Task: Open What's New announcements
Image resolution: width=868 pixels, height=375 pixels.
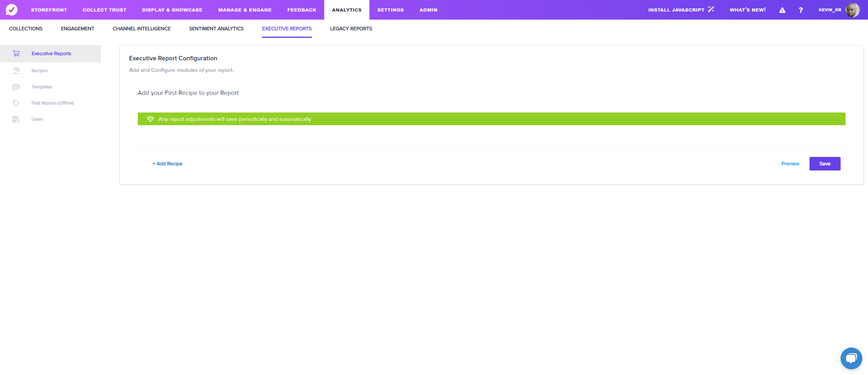Action: coord(747,10)
